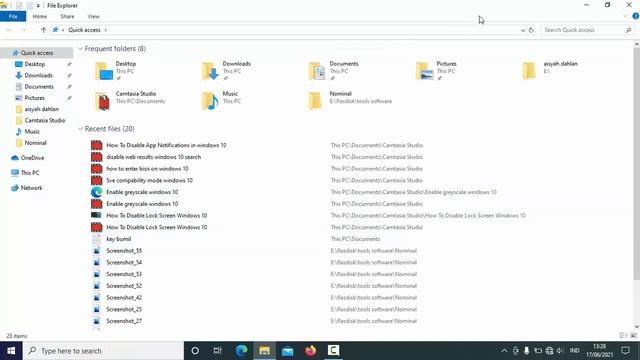This screenshot has height=360, width=640.
Task: Select Documents in navigation pane
Action: pos(39,87)
